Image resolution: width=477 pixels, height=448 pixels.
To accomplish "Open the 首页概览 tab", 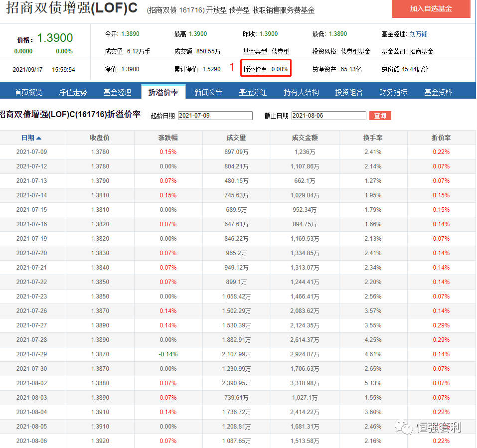I will pyautogui.click(x=28, y=92).
